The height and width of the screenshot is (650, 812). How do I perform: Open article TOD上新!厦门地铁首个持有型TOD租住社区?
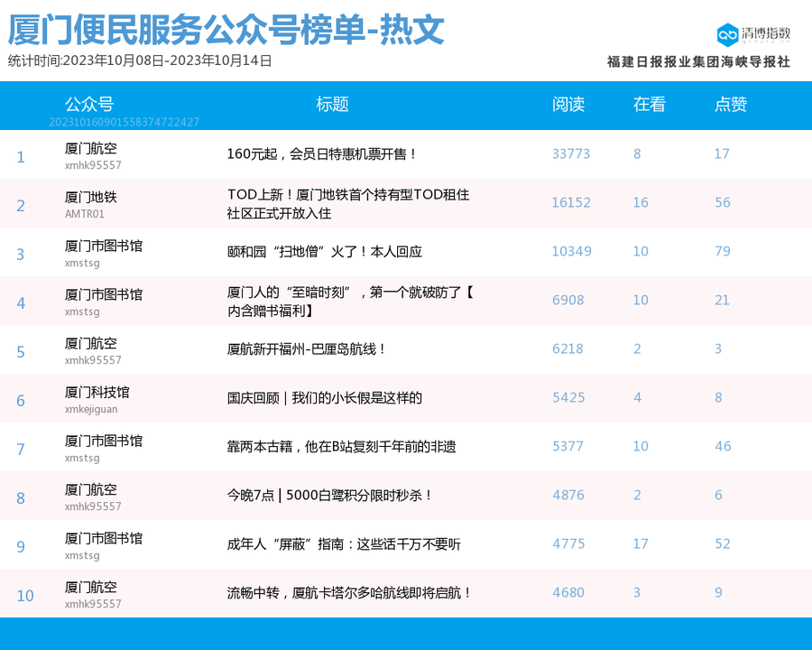tap(348, 204)
